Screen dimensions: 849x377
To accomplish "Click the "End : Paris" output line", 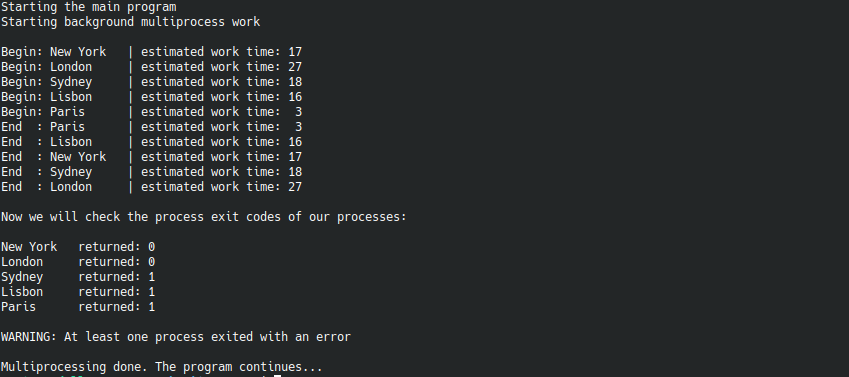I will pos(152,127).
